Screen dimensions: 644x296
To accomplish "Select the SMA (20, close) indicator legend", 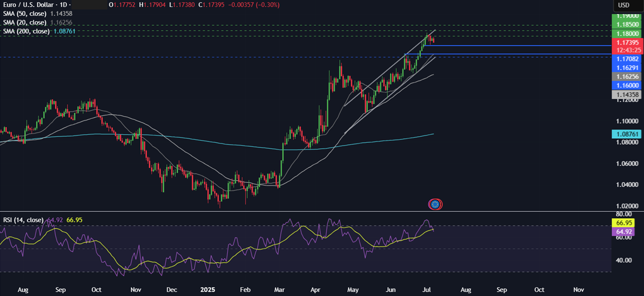I will [x=26, y=23].
